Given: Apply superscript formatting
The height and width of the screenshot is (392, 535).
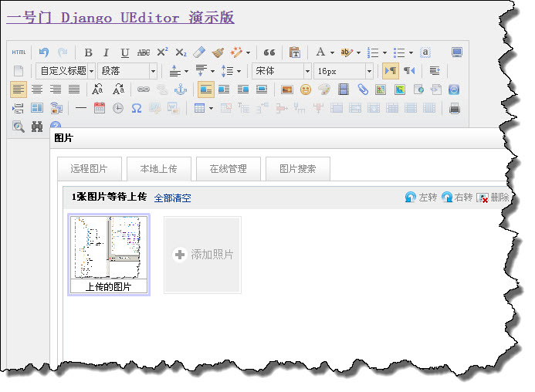Looking at the screenshot, I should click(x=162, y=52).
